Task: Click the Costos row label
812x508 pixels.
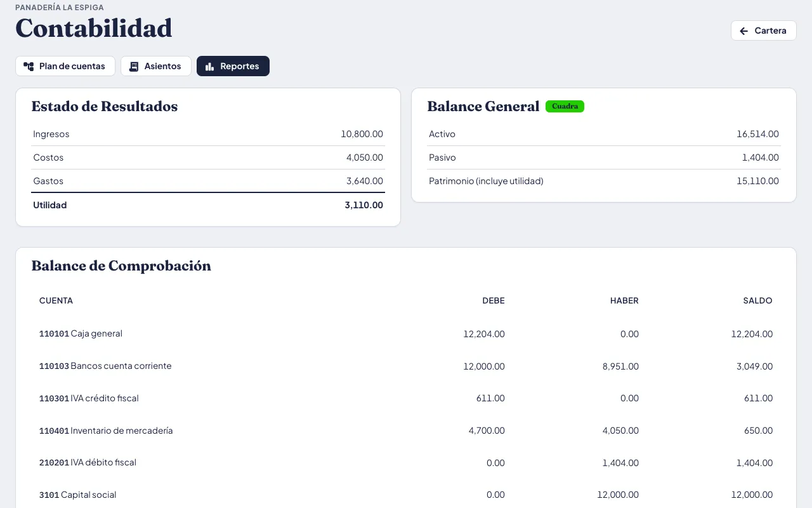Action: tap(48, 157)
